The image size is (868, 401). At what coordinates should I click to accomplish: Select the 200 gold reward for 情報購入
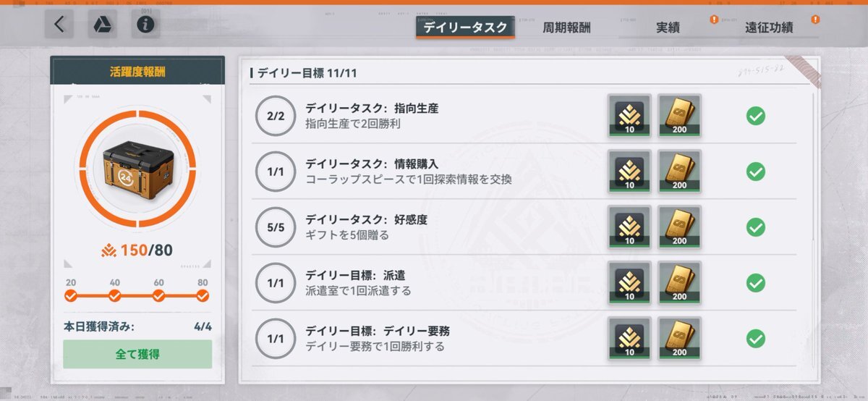pos(679,172)
